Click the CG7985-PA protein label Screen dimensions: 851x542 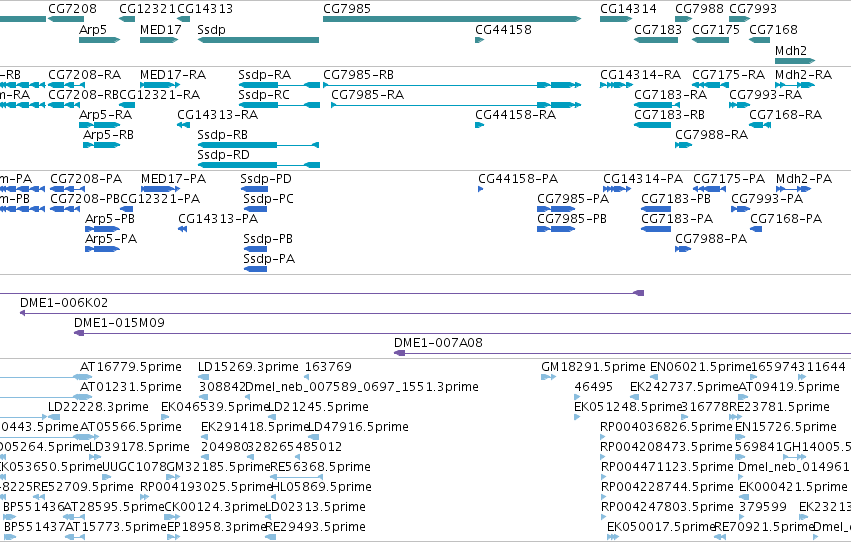coord(573,199)
